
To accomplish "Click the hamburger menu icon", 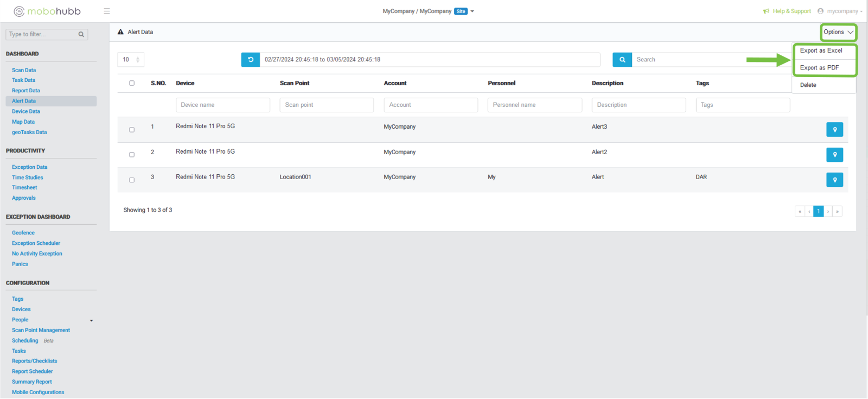I will click(107, 11).
